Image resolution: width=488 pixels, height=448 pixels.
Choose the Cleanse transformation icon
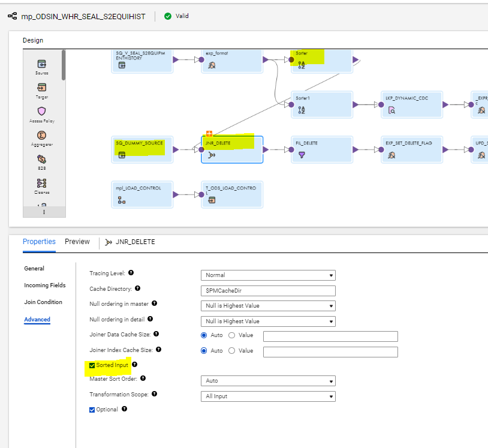tap(42, 183)
